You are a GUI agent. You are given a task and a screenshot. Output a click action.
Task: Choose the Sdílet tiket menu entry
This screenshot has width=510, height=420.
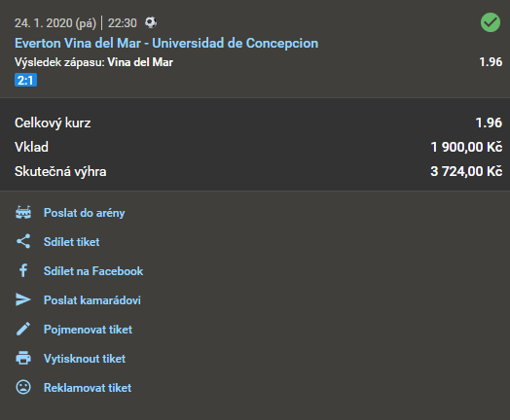click(x=72, y=242)
